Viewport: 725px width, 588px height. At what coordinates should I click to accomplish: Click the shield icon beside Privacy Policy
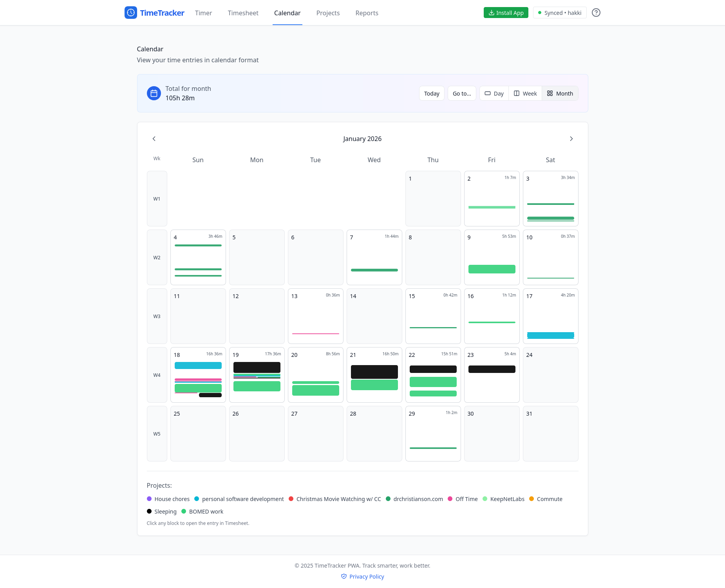coord(344,576)
